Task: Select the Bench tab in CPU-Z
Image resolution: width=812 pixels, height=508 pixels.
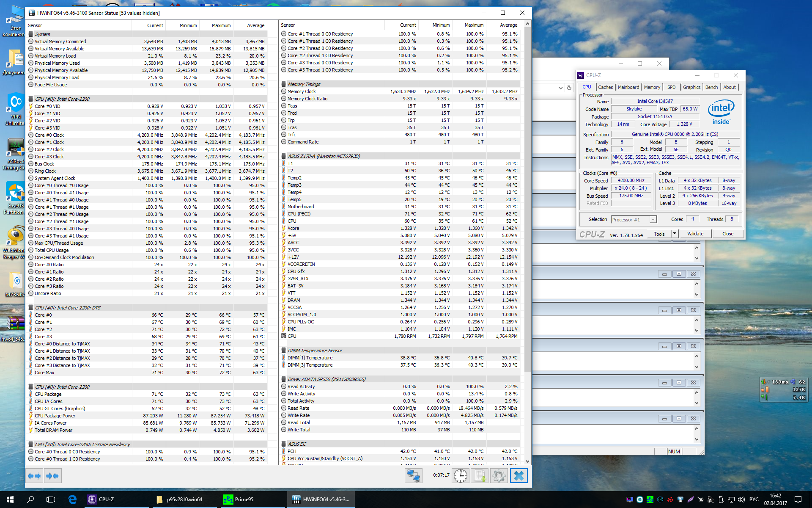Action: coord(711,87)
